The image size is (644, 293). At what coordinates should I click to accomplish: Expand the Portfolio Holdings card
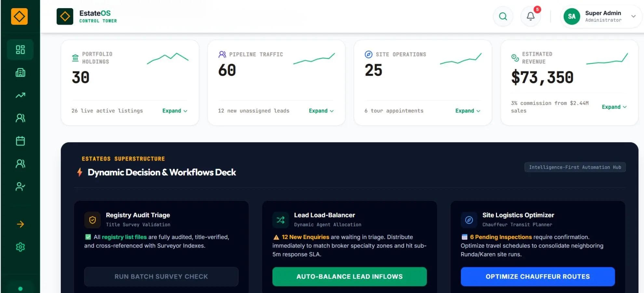pyautogui.click(x=175, y=111)
